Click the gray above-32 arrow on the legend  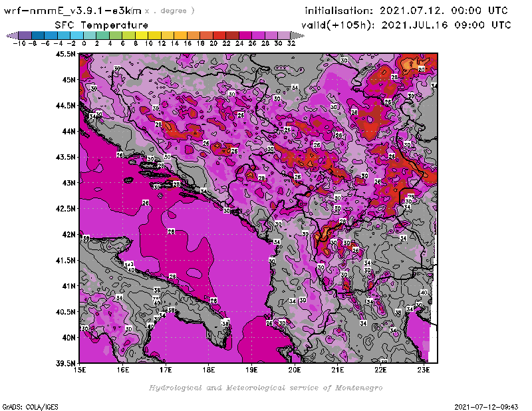click(x=297, y=35)
